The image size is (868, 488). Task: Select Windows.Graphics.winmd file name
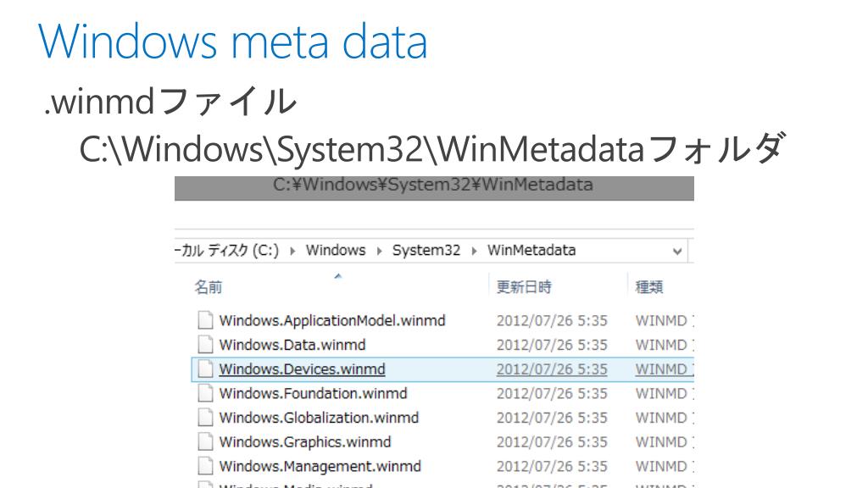point(305,442)
